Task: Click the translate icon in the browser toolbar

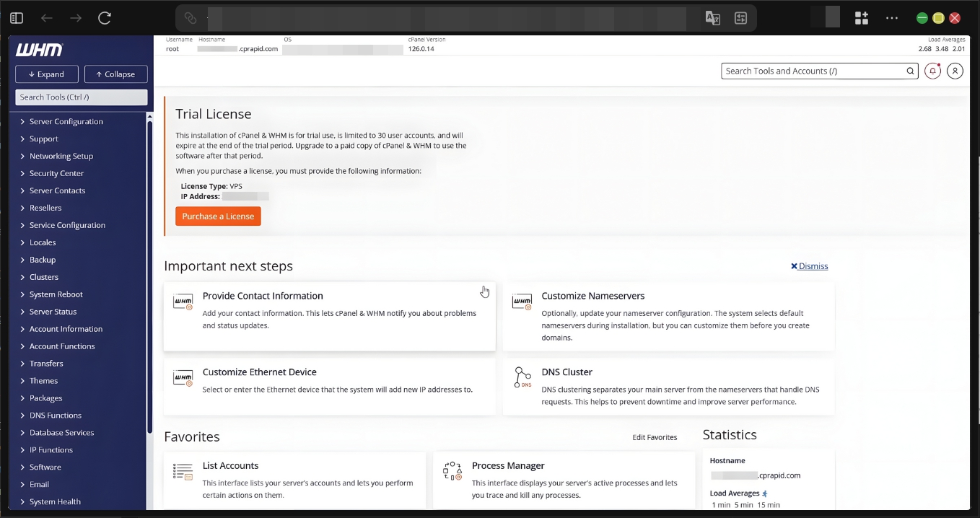Action: [x=712, y=17]
